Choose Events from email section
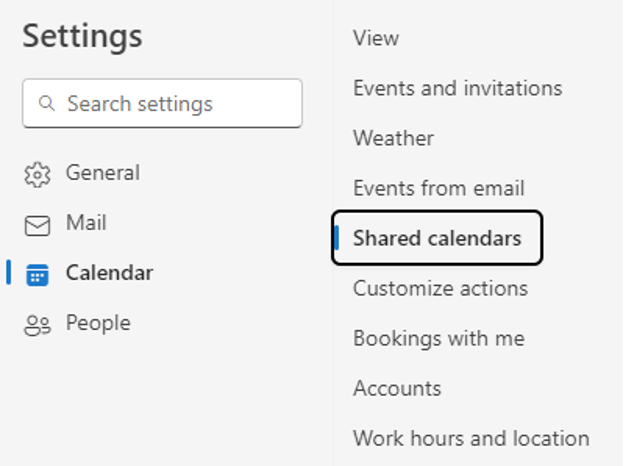The width and height of the screenshot is (625, 466). (x=438, y=188)
